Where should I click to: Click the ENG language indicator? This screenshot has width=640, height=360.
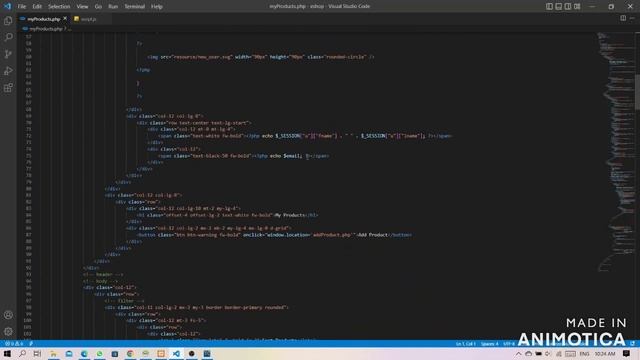point(584,353)
